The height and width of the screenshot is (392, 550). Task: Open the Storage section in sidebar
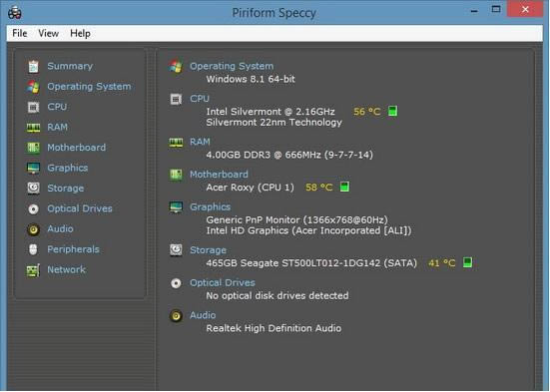click(x=66, y=189)
